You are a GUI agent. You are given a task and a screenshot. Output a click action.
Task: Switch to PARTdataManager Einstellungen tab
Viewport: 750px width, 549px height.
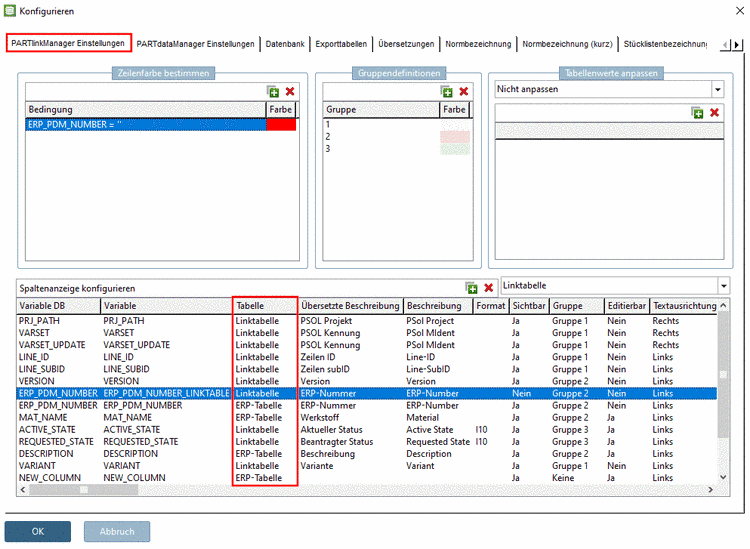tap(195, 44)
